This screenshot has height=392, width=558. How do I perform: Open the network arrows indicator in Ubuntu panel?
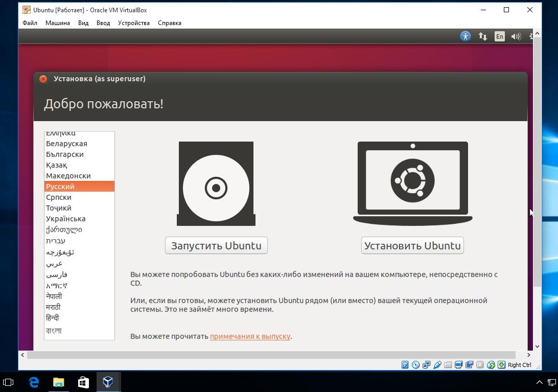(x=482, y=36)
